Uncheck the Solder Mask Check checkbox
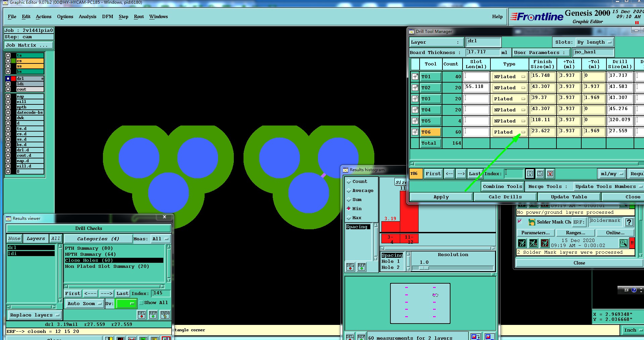 (x=520, y=221)
